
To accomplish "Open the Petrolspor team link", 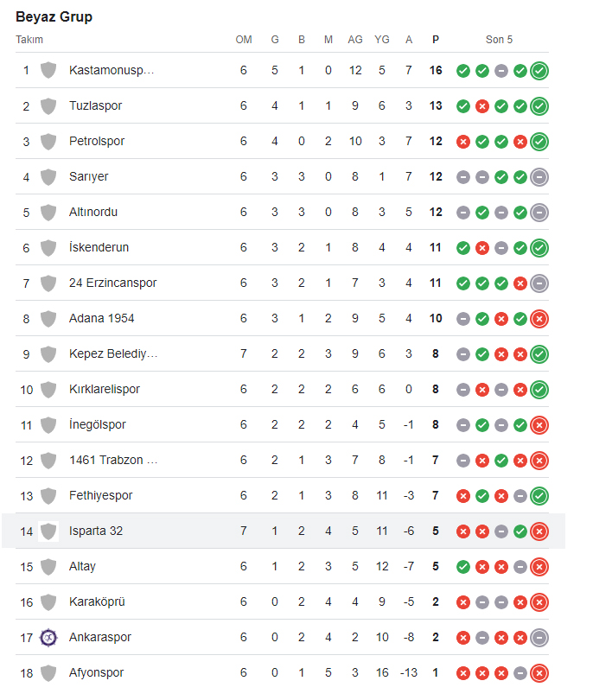I will (97, 141).
